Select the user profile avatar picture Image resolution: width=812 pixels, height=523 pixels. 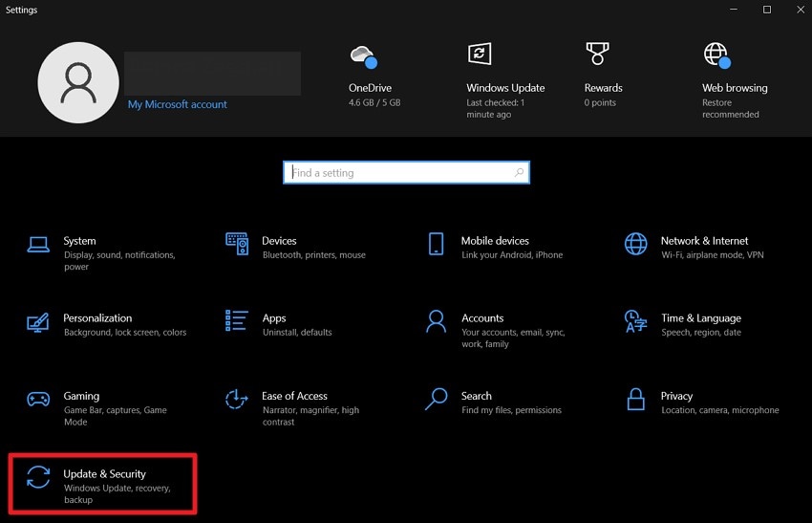pyautogui.click(x=78, y=82)
